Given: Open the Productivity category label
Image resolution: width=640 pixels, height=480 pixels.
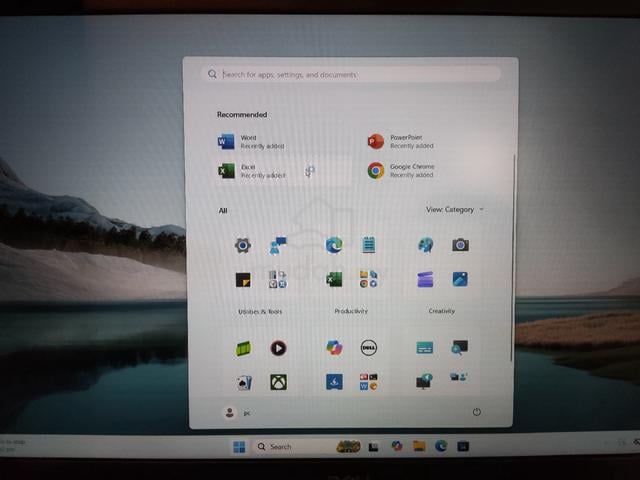Looking at the screenshot, I should (351, 311).
